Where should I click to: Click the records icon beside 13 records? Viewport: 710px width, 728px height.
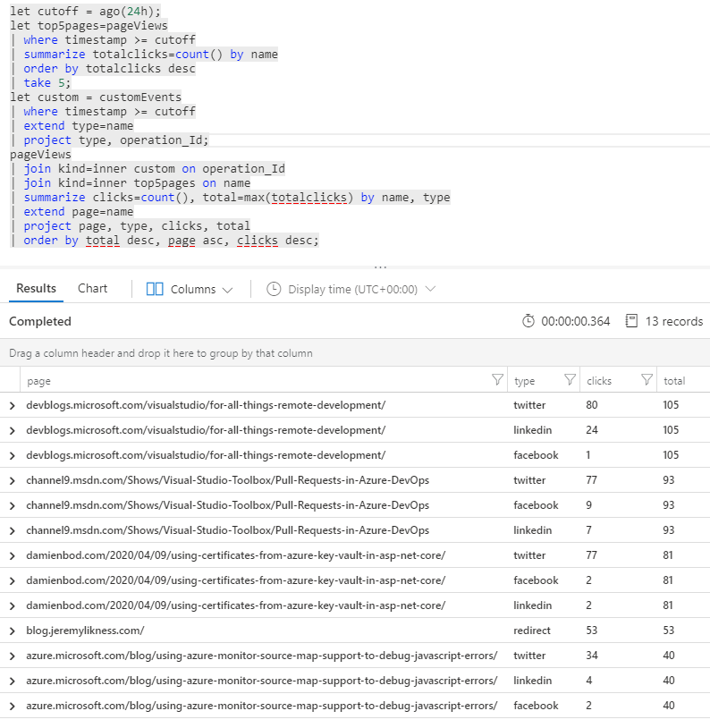click(x=631, y=321)
